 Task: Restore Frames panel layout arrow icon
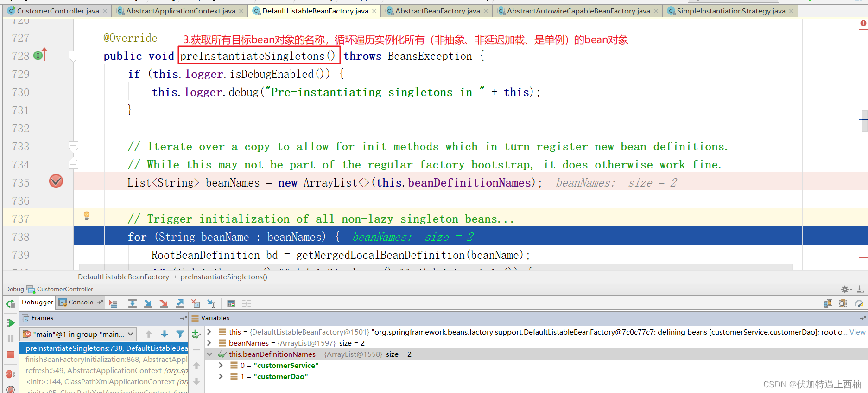pos(183,318)
